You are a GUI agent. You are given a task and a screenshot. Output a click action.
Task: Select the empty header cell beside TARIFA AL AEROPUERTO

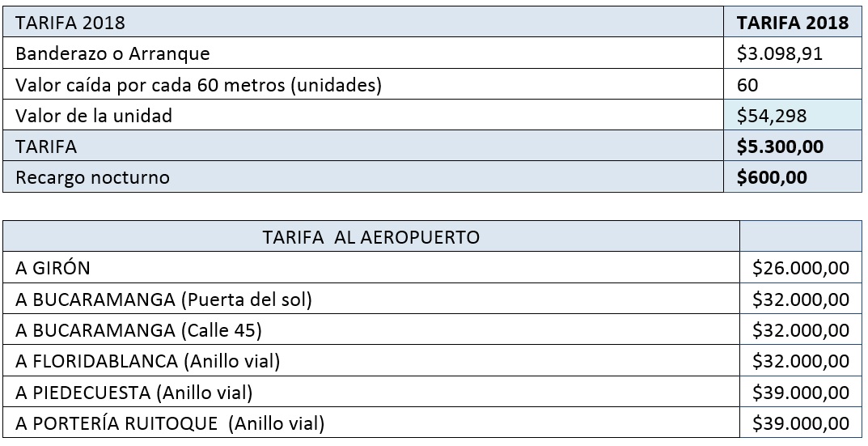(x=801, y=236)
